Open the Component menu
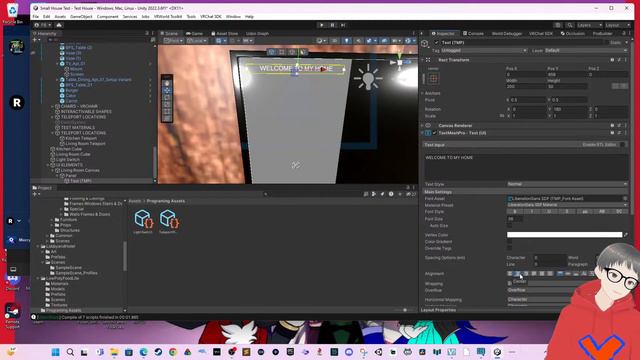640x360 pixels. tap(107, 17)
